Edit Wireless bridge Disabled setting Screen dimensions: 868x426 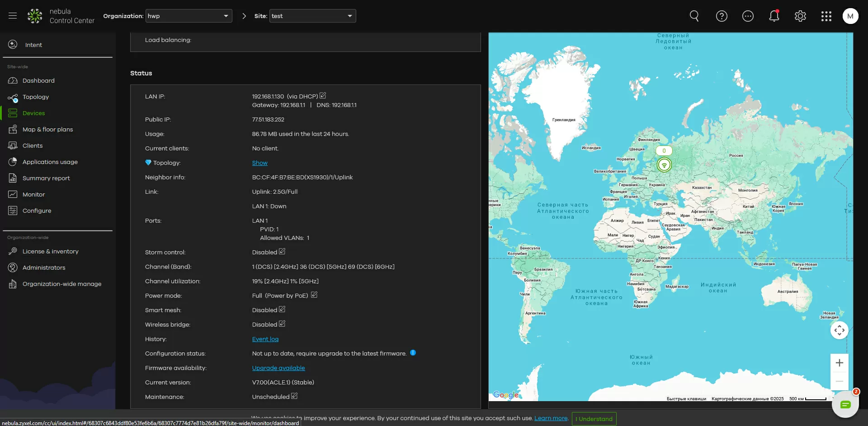point(282,324)
